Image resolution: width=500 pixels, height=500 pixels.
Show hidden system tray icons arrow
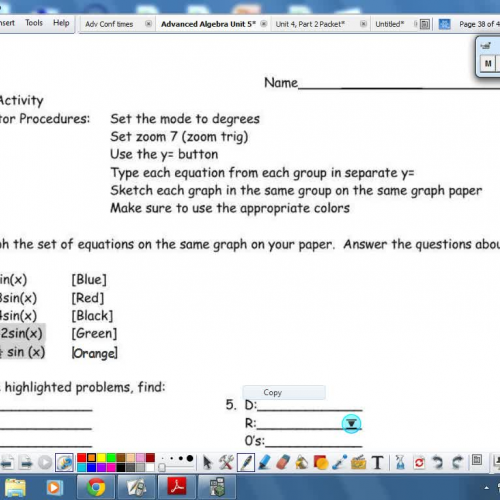pos(487,488)
